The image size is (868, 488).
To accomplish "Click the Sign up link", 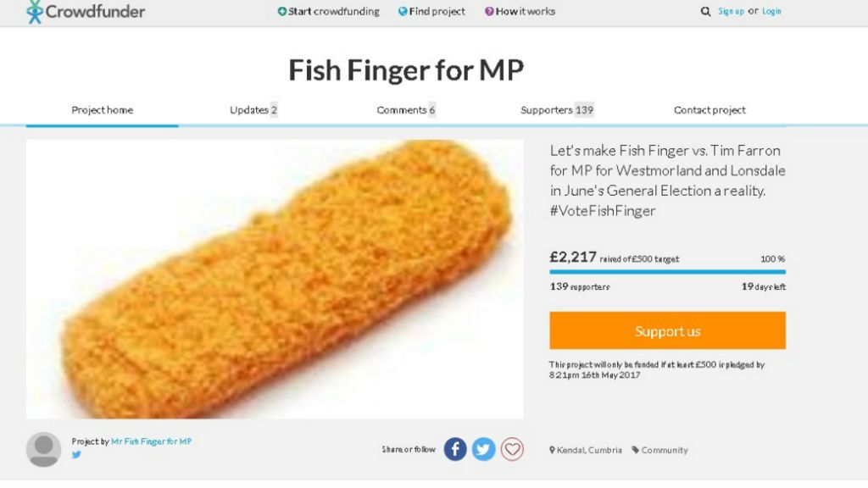I will point(731,12).
